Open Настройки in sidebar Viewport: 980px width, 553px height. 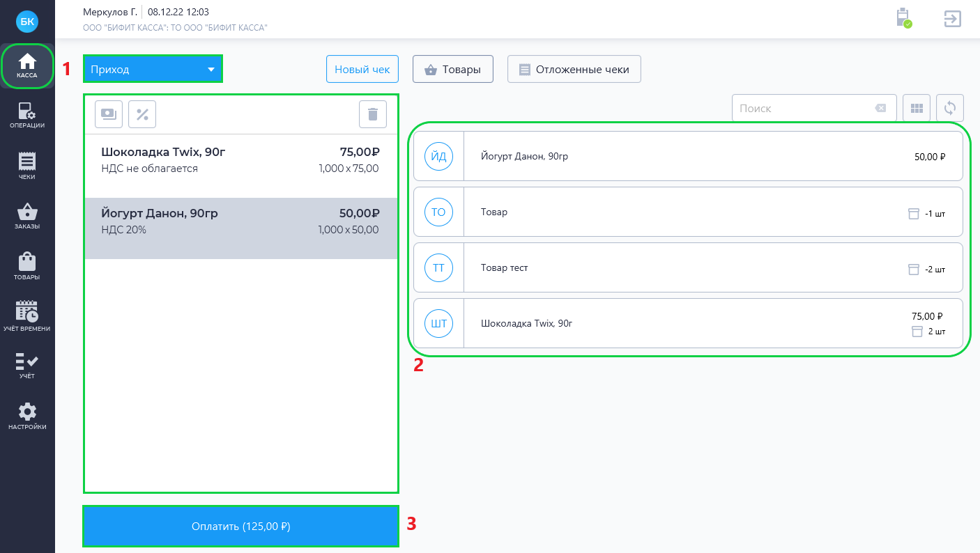27,416
